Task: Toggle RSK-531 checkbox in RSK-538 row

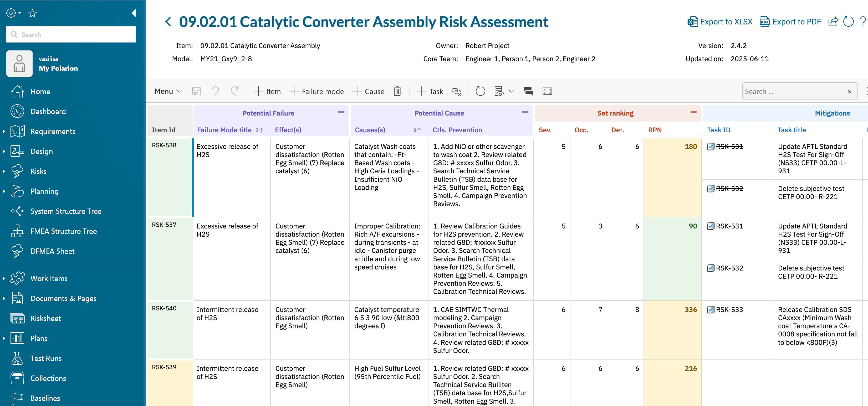Action: (x=710, y=147)
